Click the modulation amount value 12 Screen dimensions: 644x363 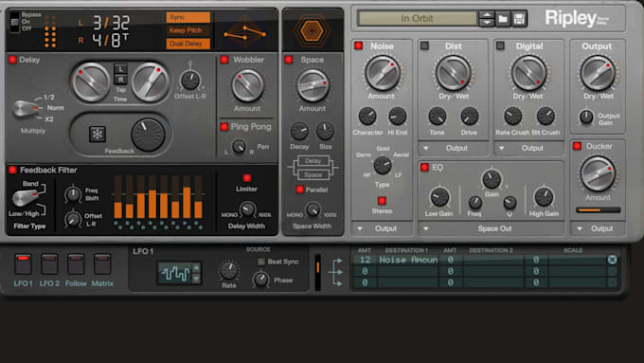[365, 260]
